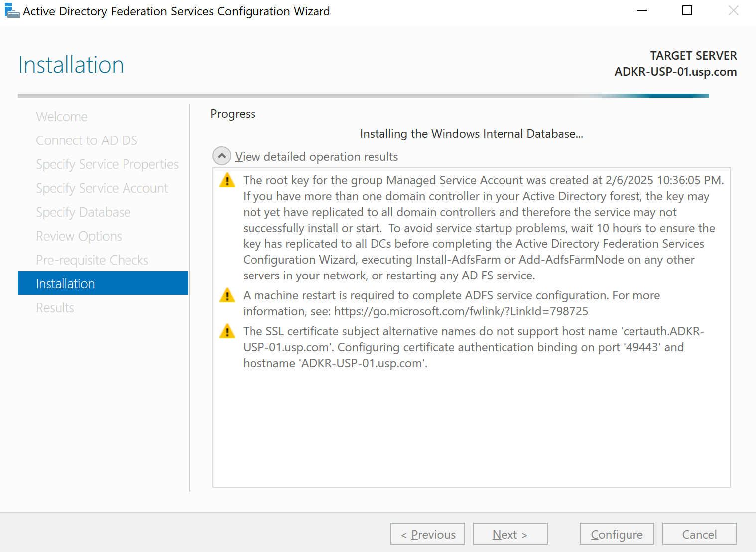Click 'Installing the Windows Internal Database...' status text

[472, 134]
